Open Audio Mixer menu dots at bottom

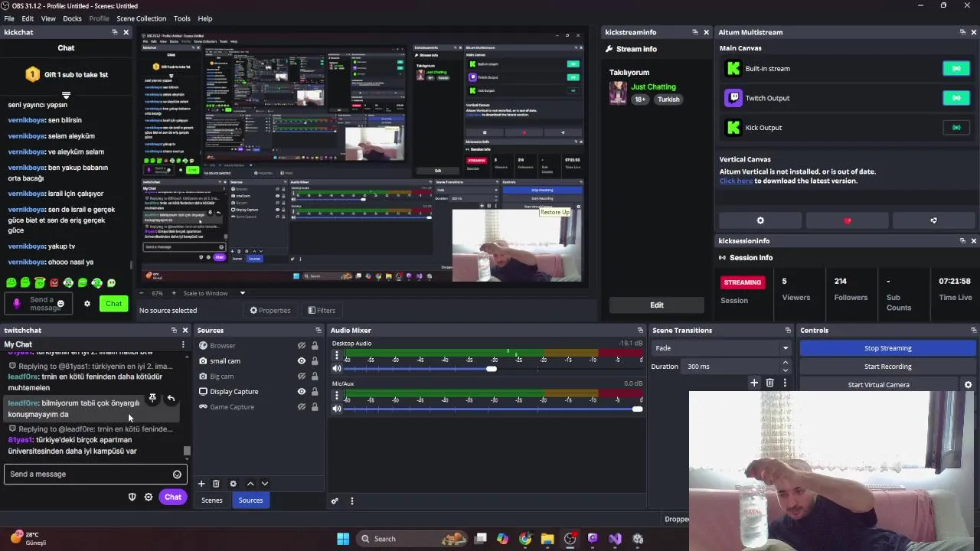click(x=352, y=501)
